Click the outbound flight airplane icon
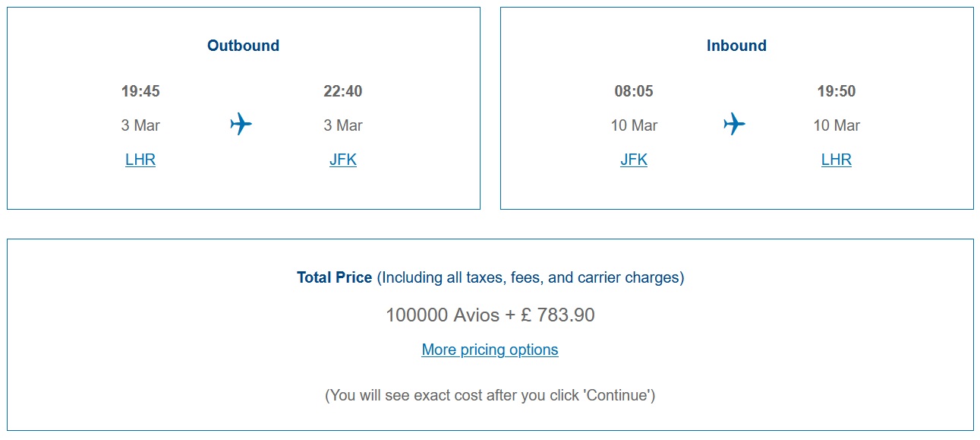980x440 pixels. tap(241, 123)
